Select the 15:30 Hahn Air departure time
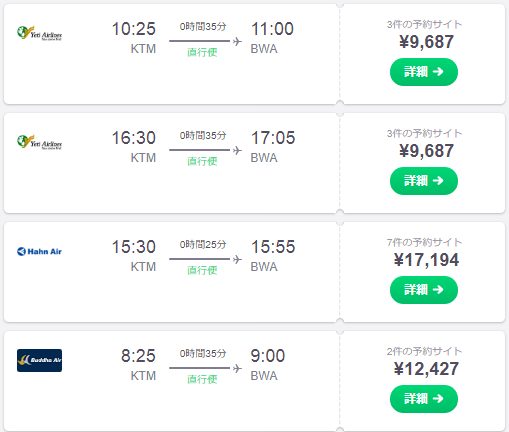 coord(134,247)
